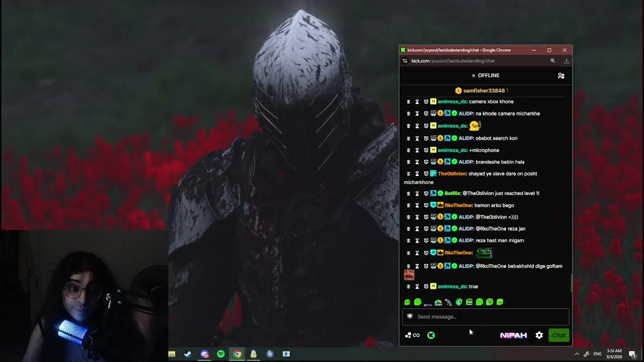Image resolution: width=644 pixels, height=362 pixels.
Task: Ban user on 'obsbot search kon' message
Action: [426, 138]
